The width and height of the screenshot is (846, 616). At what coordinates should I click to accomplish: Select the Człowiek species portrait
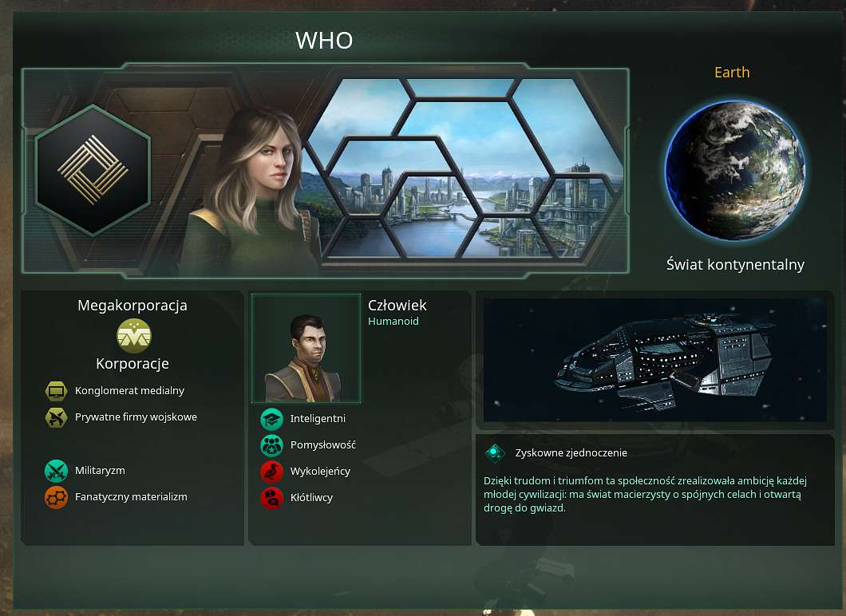pyautogui.click(x=306, y=349)
